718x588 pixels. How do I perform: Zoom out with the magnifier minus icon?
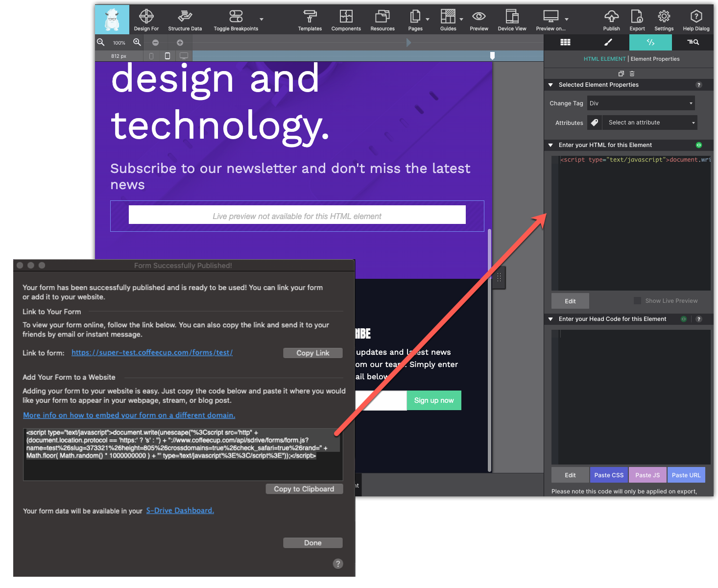(x=101, y=42)
